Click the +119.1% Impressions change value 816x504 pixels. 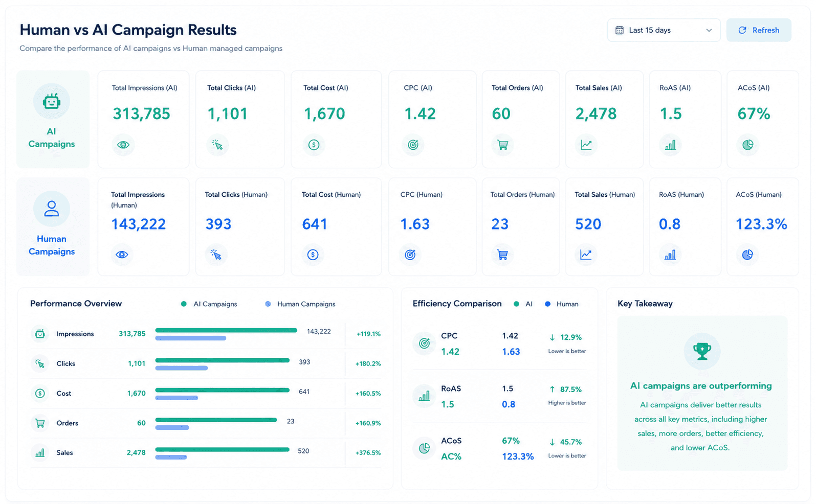click(x=369, y=334)
